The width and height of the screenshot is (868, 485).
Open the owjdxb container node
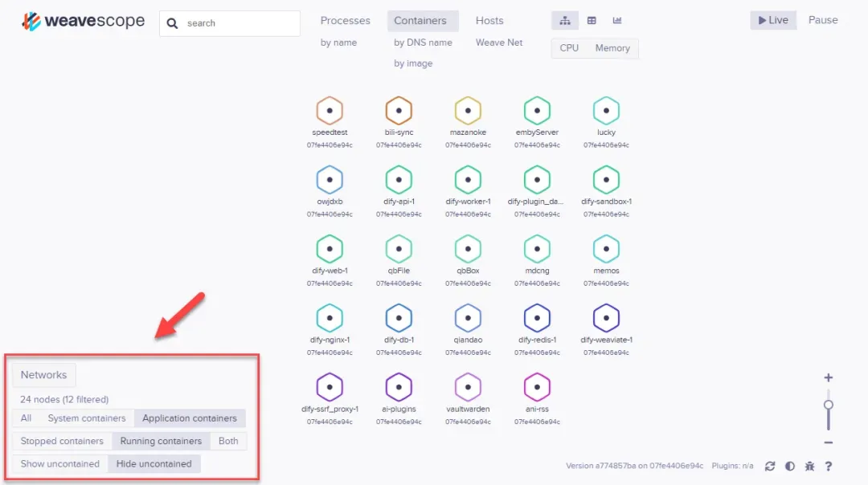[330, 180]
